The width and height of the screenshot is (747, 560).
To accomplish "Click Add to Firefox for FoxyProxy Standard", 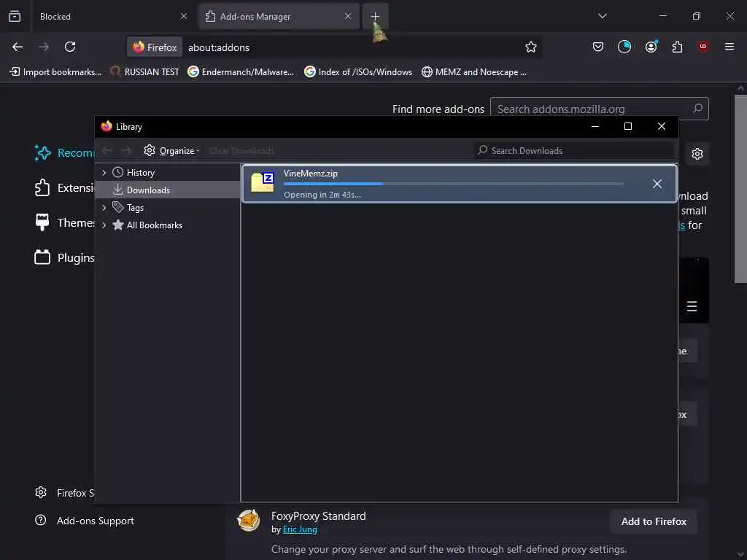I will click(x=654, y=521).
